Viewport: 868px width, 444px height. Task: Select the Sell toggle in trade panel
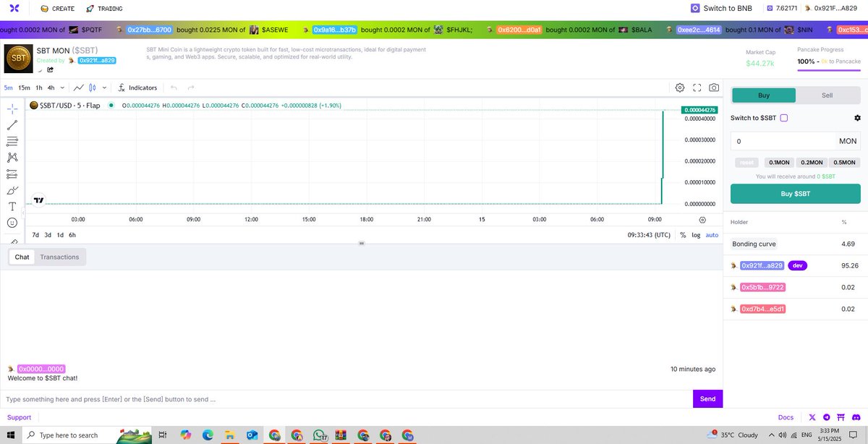(x=827, y=95)
